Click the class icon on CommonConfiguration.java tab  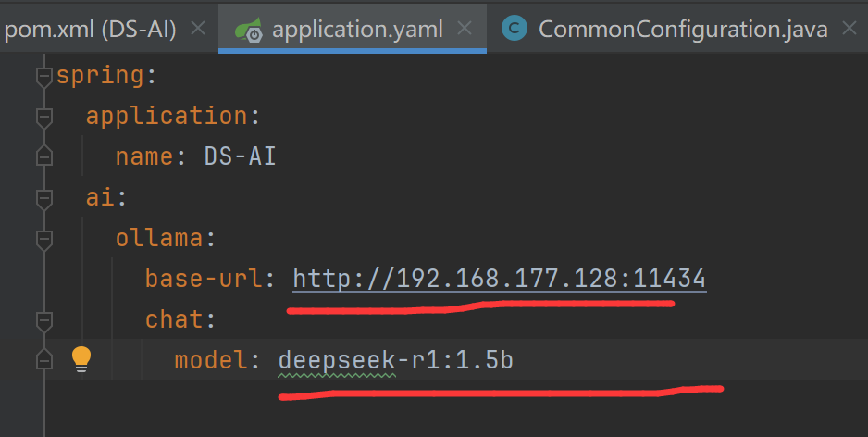tap(513, 28)
